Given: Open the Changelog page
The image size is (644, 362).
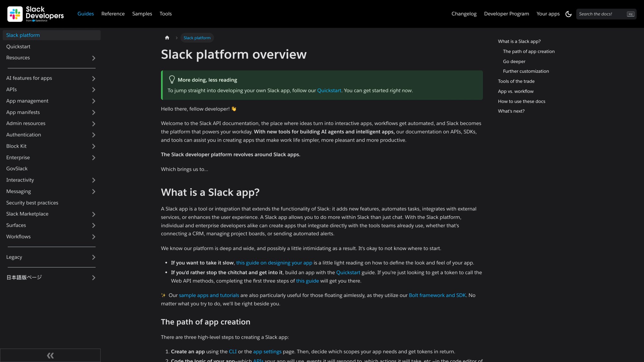Looking at the screenshot, I should coord(464,14).
